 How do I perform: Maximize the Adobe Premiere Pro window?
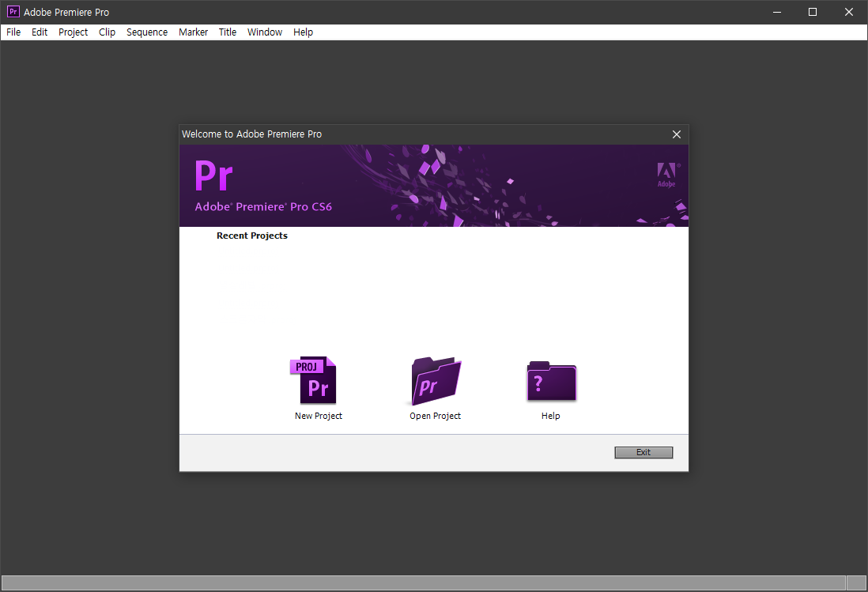(813, 12)
